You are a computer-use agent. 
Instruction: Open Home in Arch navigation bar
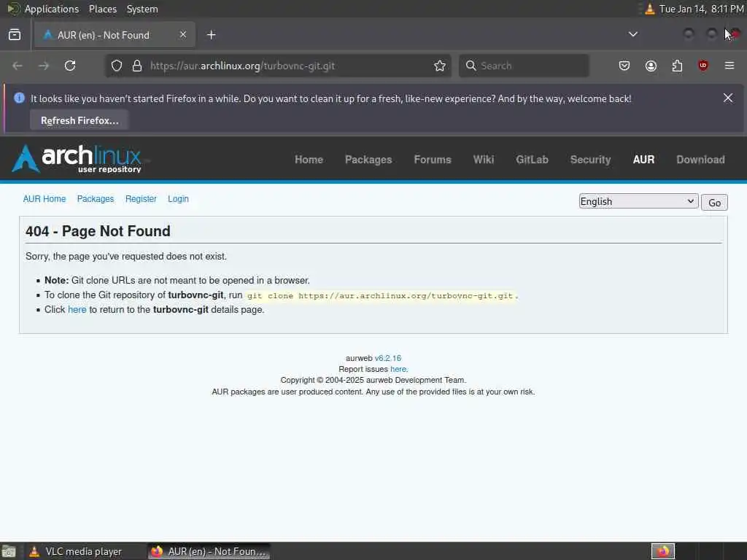pyautogui.click(x=309, y=160)
